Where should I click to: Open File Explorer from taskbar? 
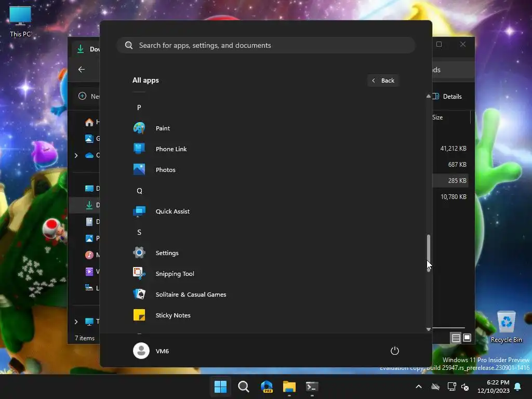(289, 387)
